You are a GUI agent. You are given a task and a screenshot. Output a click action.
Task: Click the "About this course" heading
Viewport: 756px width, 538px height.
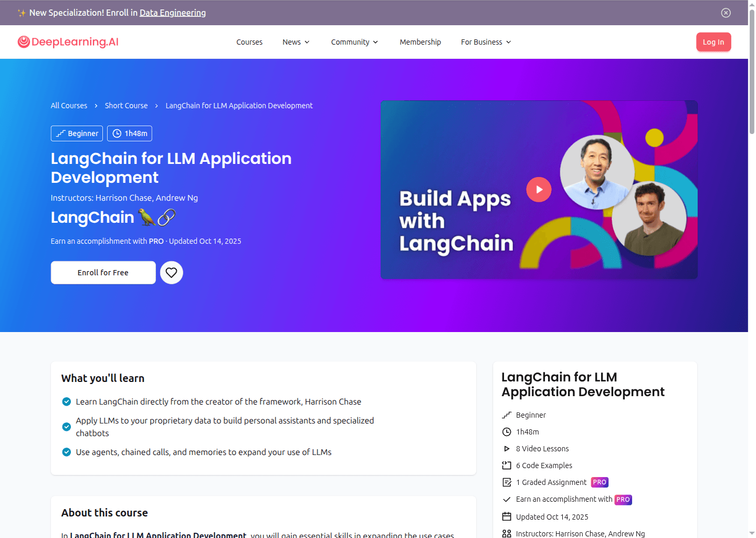click(x=104, y=513)
